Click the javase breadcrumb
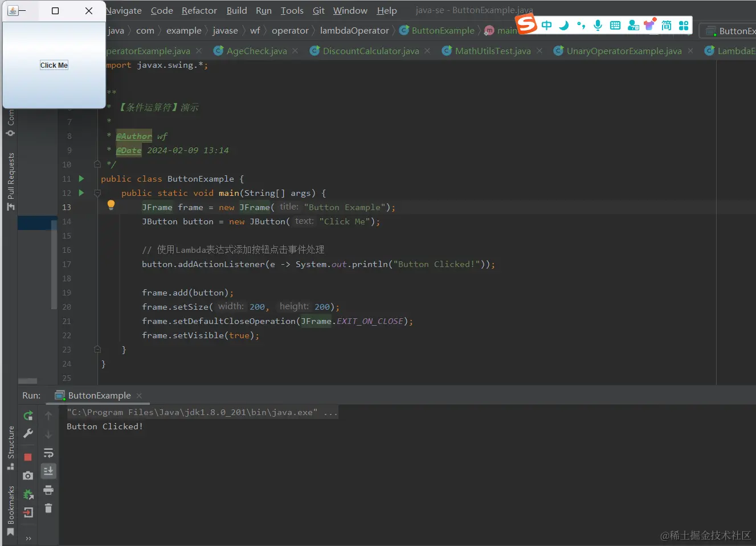The image size is (756, 546). pyautogui.click(x=225, y=31)
